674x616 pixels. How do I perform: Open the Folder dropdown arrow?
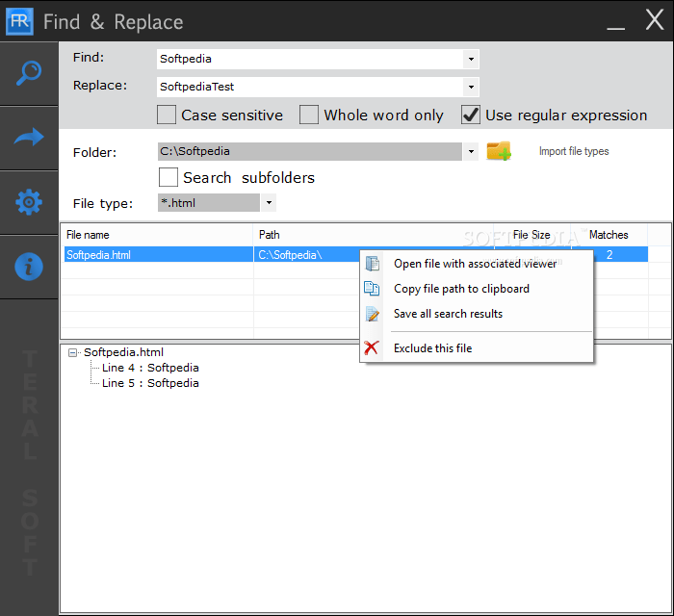coord(471,151)
